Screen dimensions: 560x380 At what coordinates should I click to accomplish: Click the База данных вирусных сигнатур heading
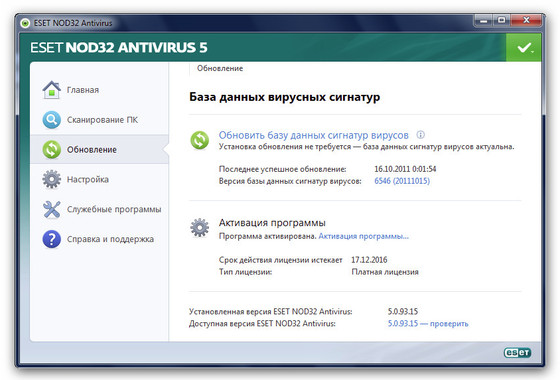pyautogui.click(x=285, y=97)
